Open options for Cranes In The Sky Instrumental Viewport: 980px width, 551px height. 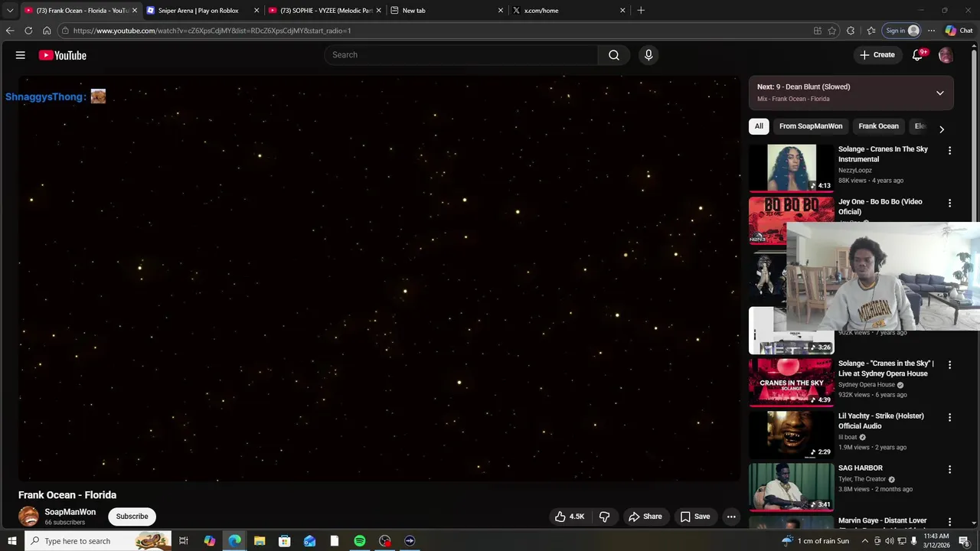[x=949, y=151]
